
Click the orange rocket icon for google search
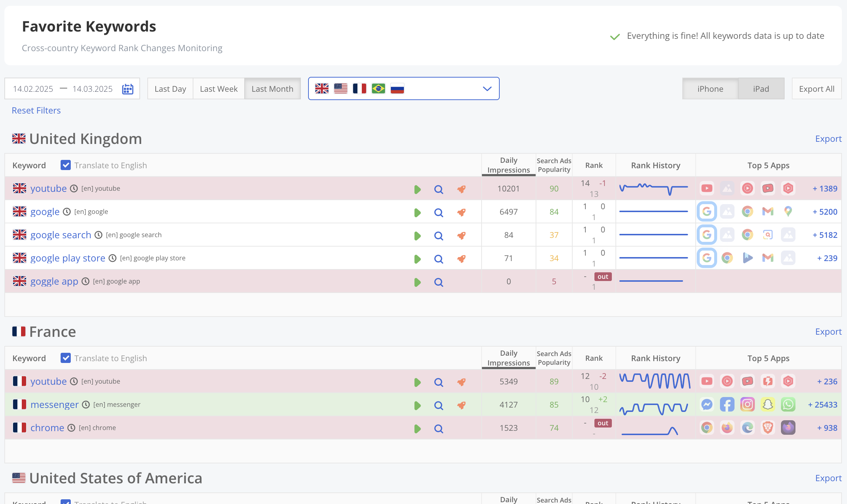tap(461, 236)
